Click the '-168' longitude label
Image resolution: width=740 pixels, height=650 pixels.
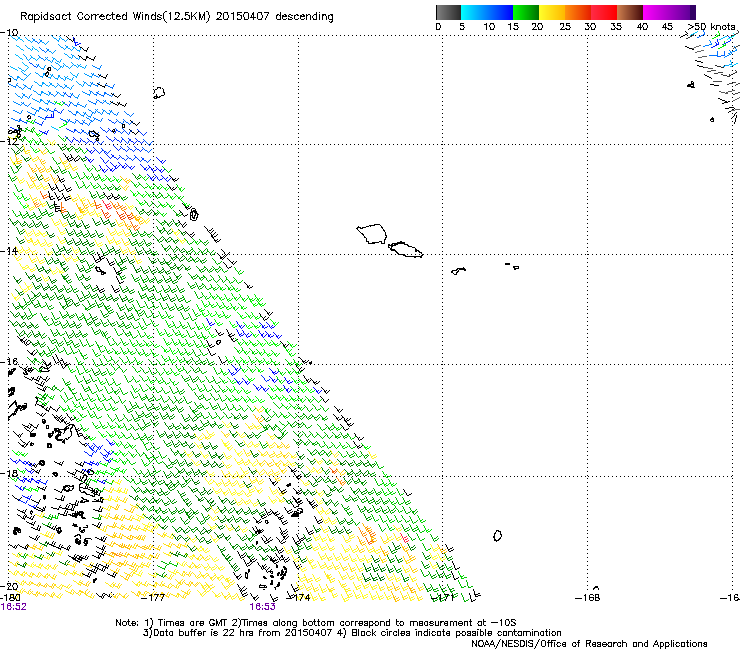point(588,598)
